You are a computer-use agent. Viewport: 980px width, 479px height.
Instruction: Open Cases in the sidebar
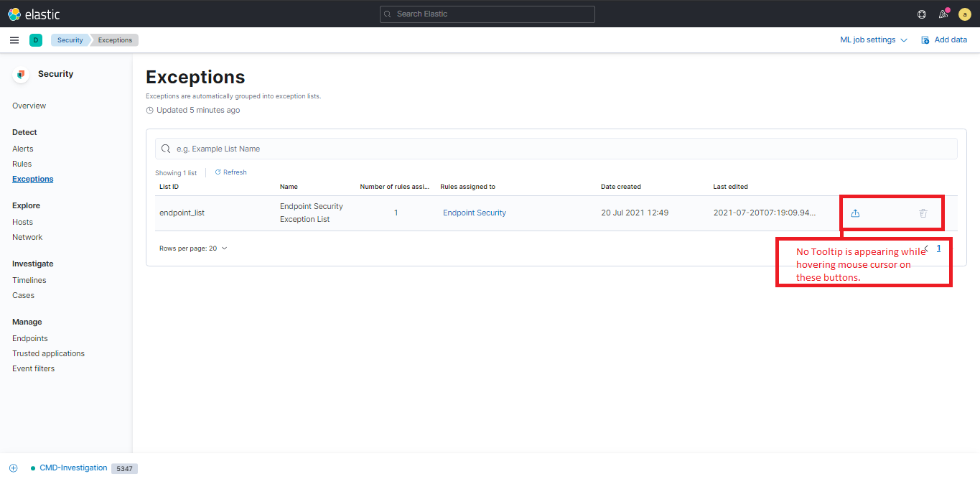23,295
